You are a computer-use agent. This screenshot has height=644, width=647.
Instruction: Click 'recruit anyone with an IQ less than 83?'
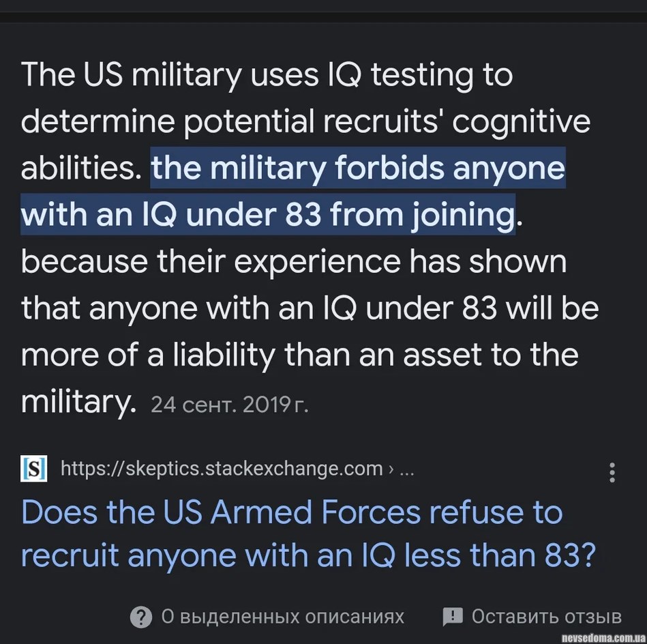[309, 556]
